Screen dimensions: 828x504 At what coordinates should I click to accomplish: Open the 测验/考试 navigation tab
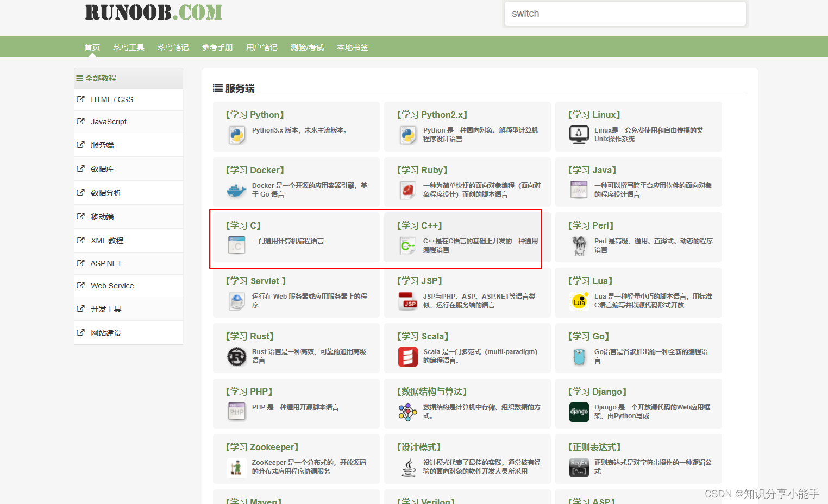[307, 47]
